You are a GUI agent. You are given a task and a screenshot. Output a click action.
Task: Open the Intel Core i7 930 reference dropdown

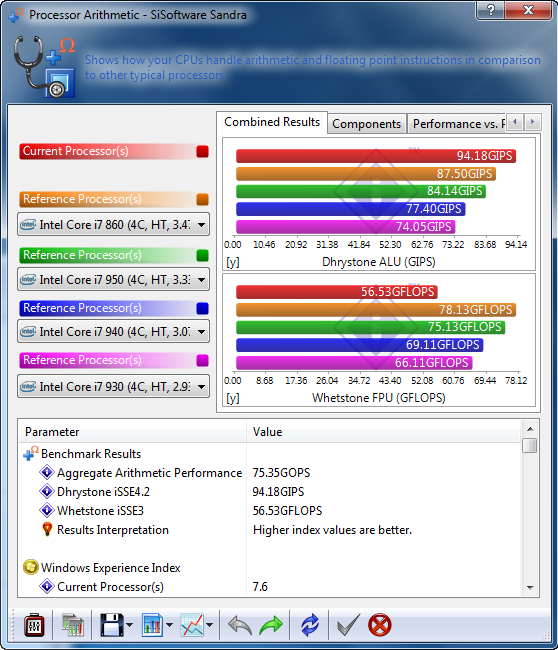tap(113, 387)
